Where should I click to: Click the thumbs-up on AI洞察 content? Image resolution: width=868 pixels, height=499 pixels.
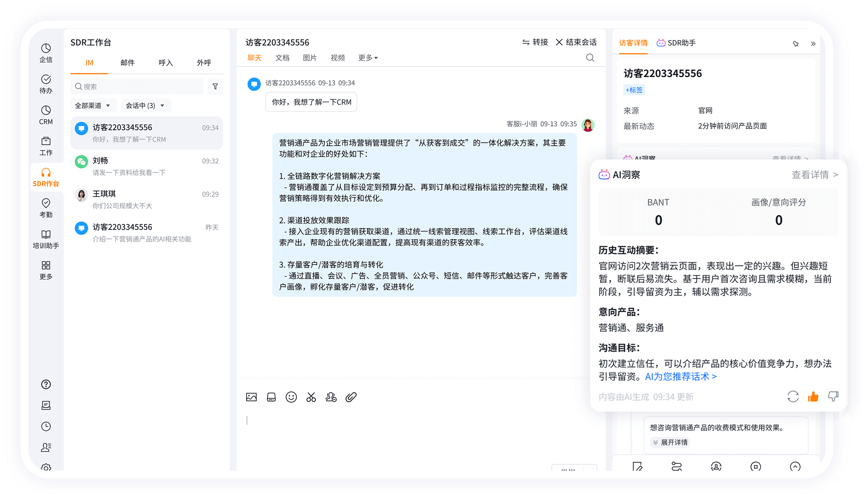[813, 397]
